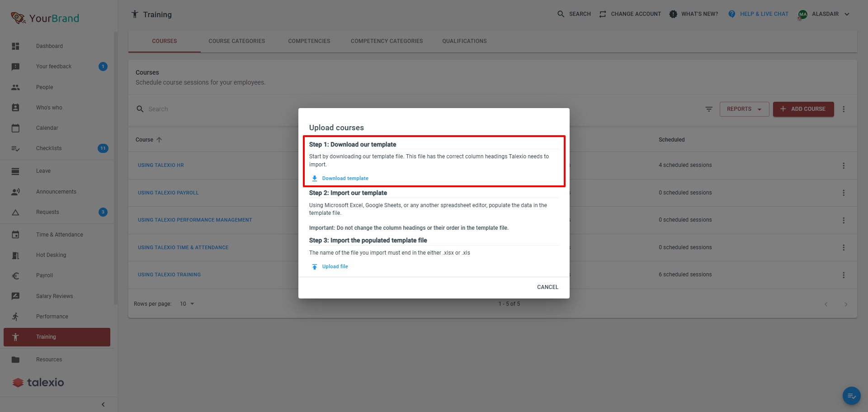Click the search magnifier in the top bar
Image resolution: width=868 pixels, height=412 pixels.
click(561, 14)
